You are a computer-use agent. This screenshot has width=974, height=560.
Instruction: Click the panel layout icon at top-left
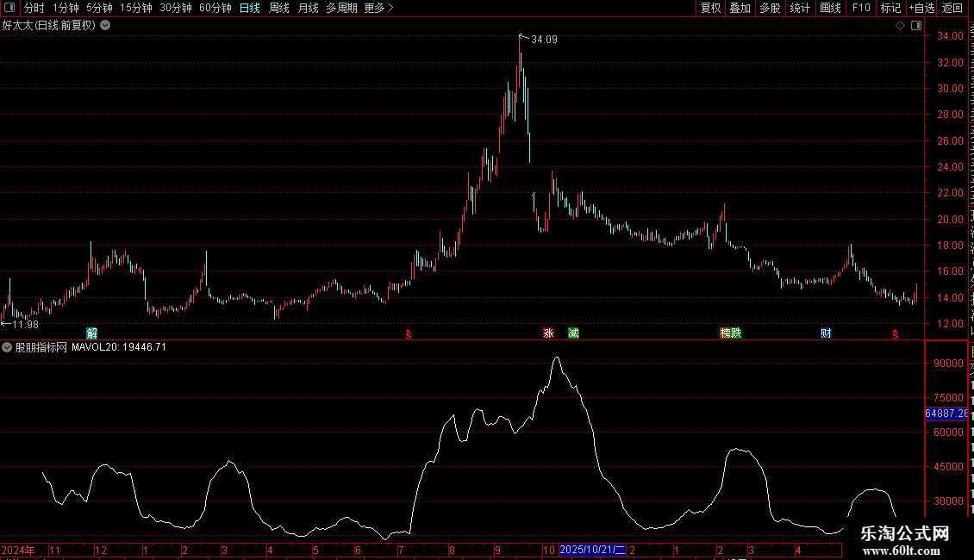[x=9, y=8]
